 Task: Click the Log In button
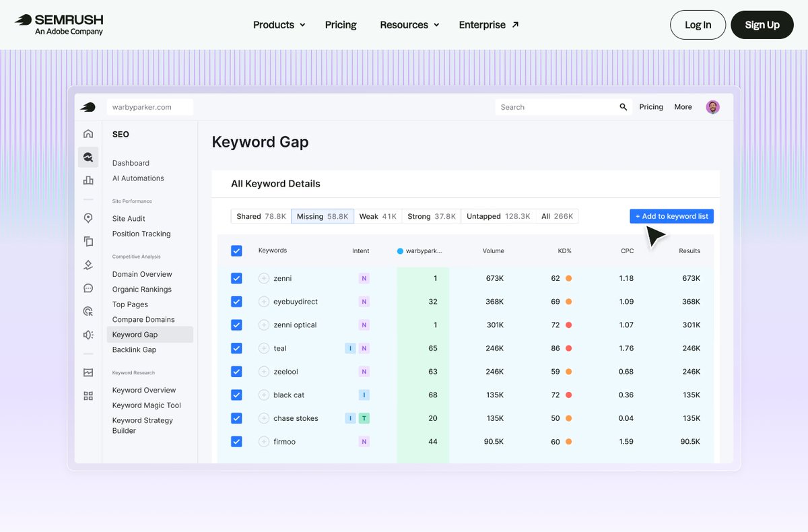(698, 25)
